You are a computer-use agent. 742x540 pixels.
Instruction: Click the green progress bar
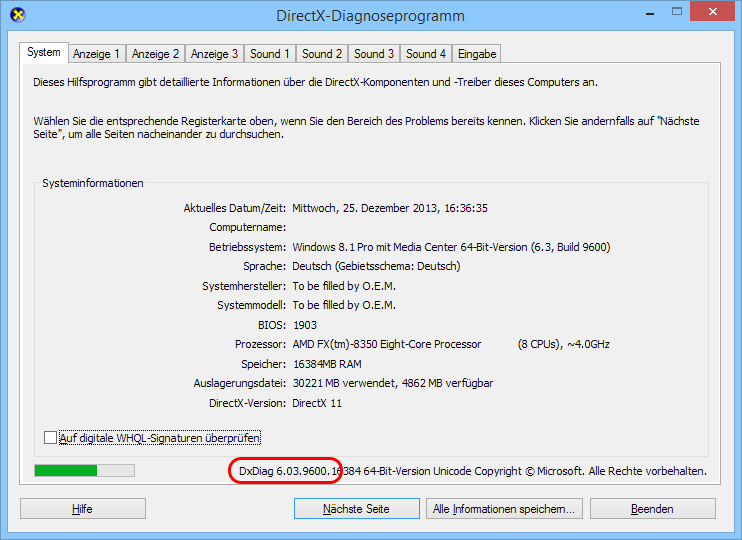(x=84, y=470)
